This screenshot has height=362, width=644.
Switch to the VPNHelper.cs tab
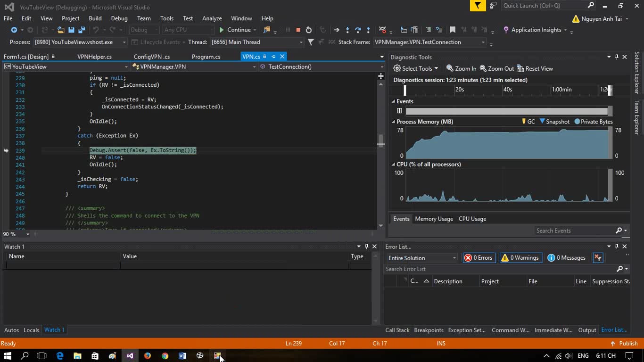tap(94, 57)
